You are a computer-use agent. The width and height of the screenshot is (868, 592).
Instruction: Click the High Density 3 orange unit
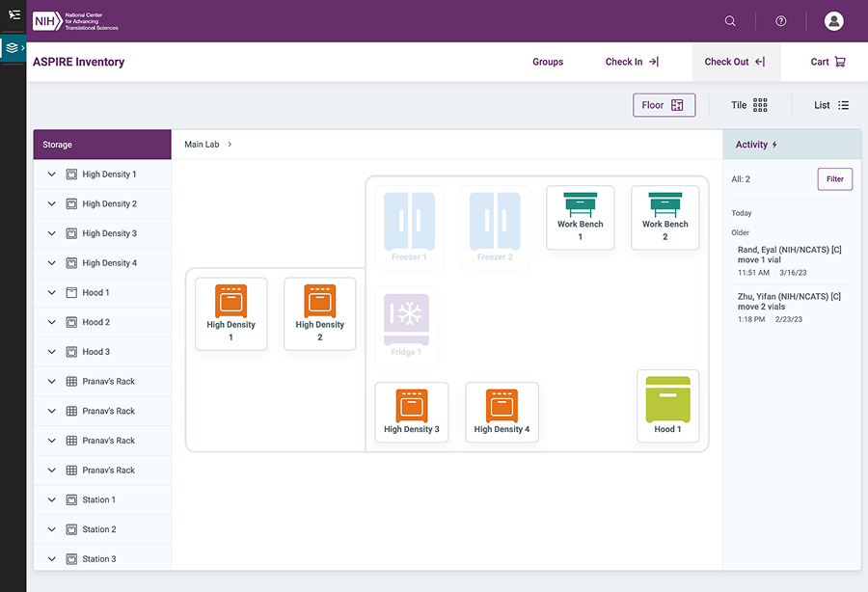[x=411, y=412]
